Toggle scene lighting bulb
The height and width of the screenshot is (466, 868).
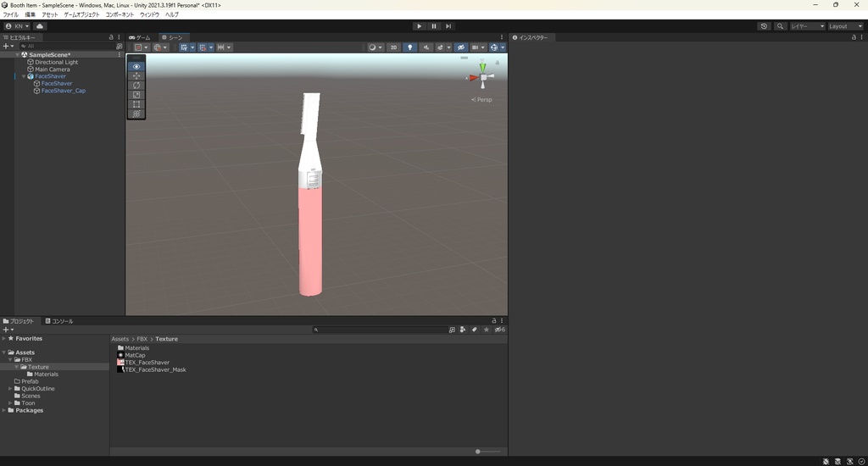[409, 47]
